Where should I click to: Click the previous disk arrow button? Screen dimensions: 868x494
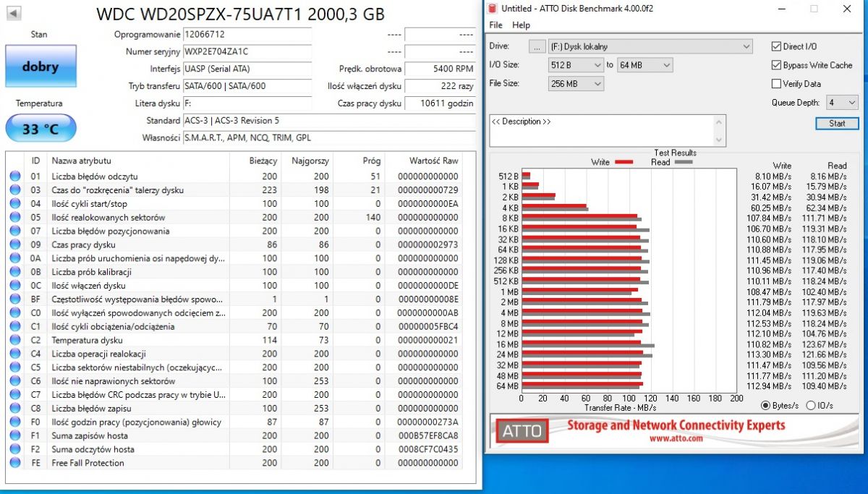click(14, 13)
